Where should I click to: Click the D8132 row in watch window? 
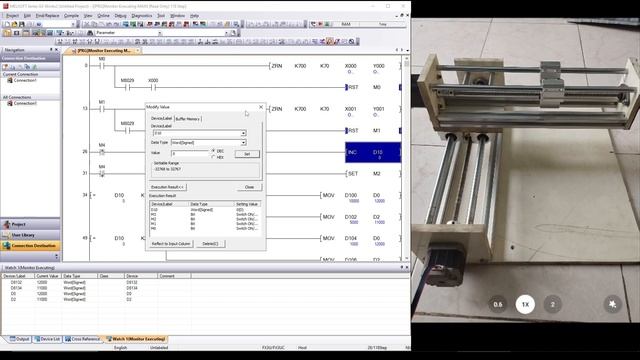[x=96, y=282]
